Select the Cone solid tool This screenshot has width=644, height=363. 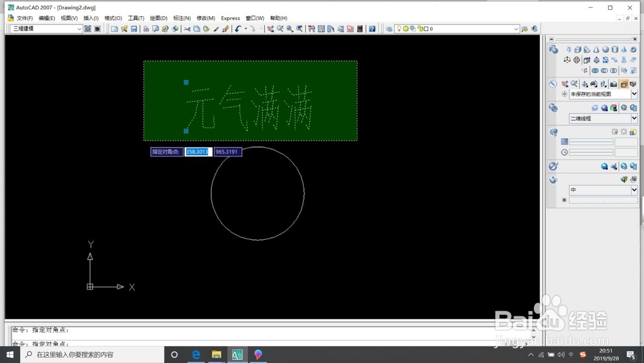[x=596, y=50]
